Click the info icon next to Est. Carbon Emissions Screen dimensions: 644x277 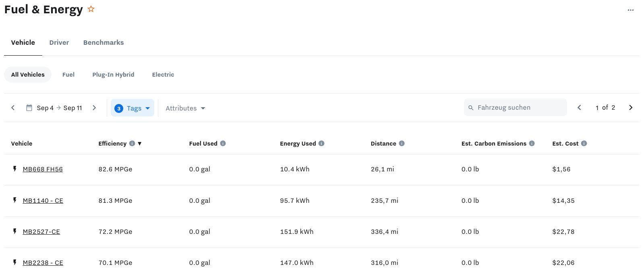click(x=532, y=143)
